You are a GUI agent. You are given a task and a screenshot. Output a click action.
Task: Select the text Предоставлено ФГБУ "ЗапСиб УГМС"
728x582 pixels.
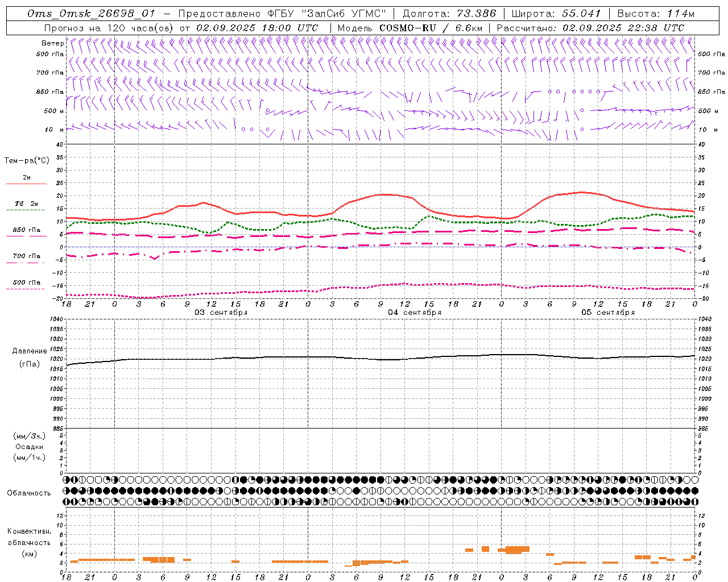[282, 14]
